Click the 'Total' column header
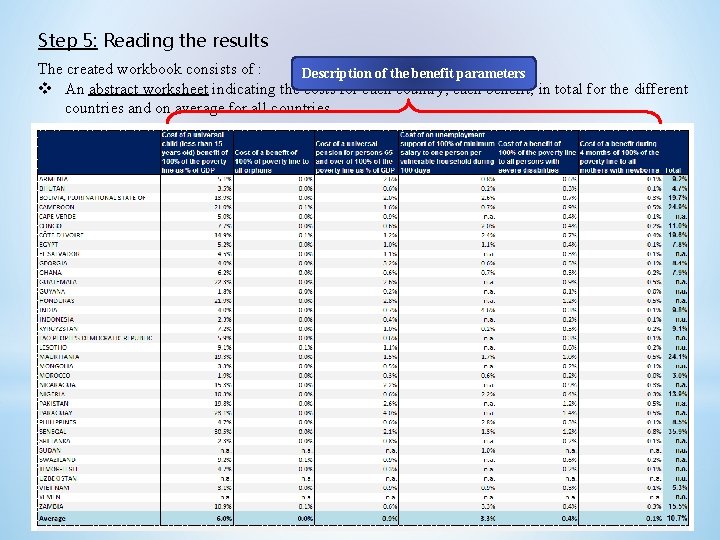 673,170
